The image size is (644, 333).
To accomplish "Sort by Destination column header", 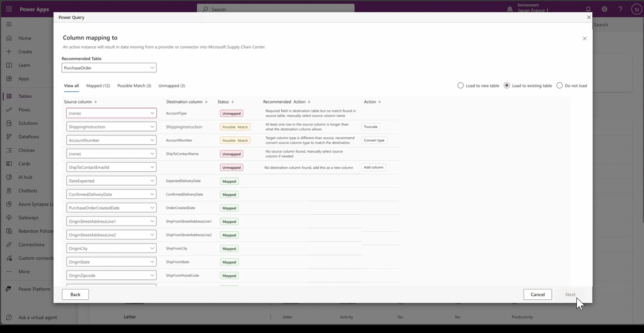I will [187, 102].
